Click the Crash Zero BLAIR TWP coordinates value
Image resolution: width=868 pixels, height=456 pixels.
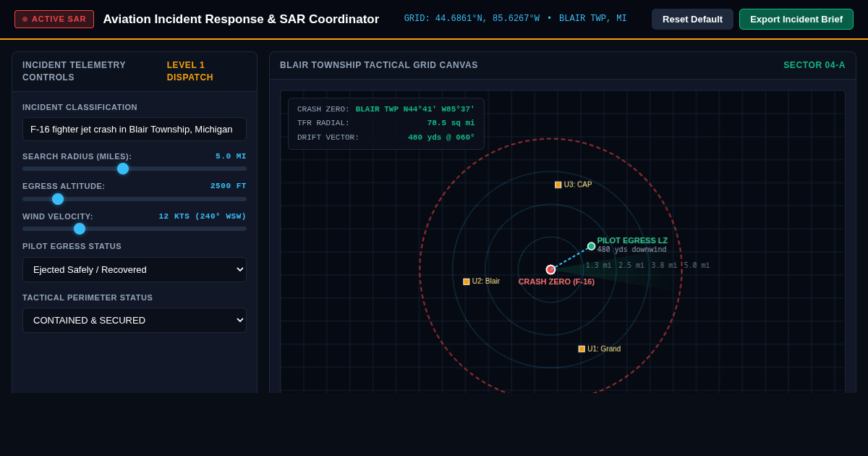(415, 109)
